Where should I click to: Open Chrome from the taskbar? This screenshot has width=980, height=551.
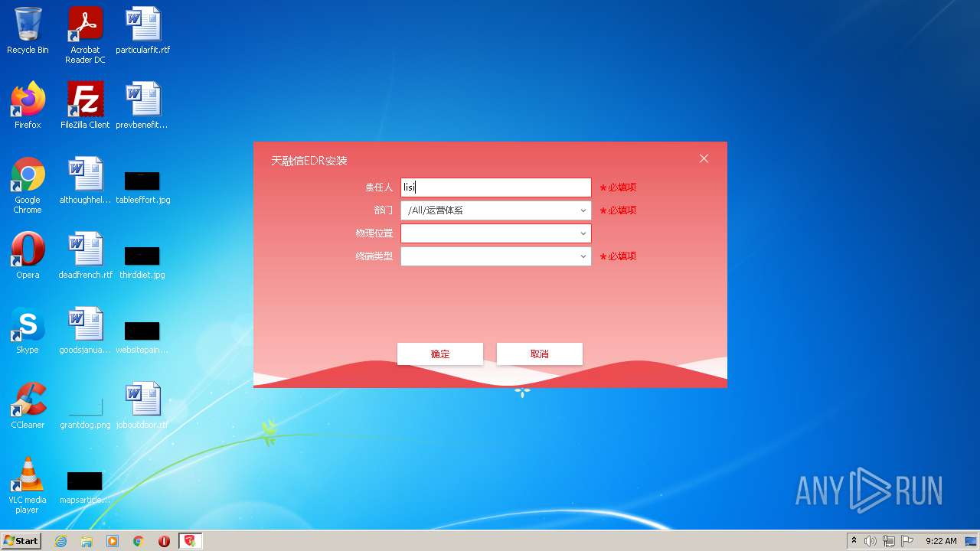[139, 541]
